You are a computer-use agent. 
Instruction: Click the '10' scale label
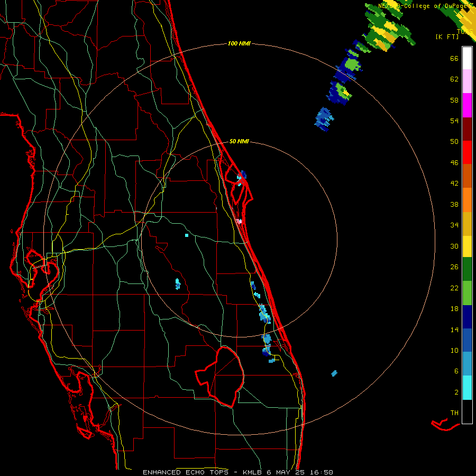(454, 350)
